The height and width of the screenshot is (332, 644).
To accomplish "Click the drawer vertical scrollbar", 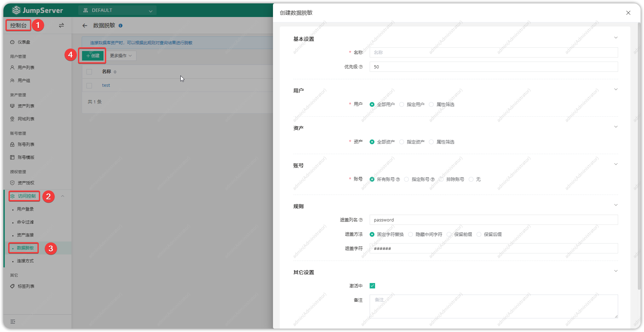I will (639, 156).
